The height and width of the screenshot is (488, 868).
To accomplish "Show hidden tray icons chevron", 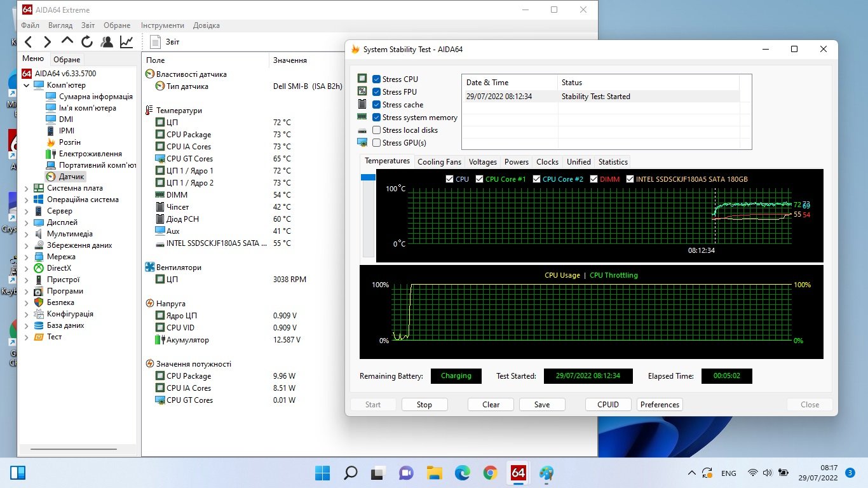I will coord(693,473).
